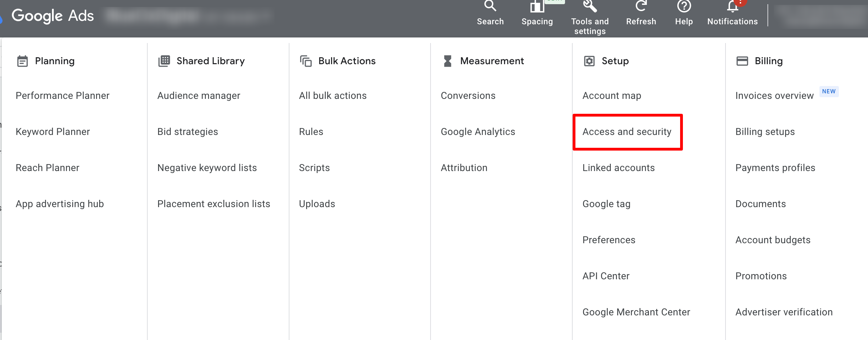The width and height of the screenshot is (868, 340).
Task: Click the Refresh icon
Action: pos(641,6)
